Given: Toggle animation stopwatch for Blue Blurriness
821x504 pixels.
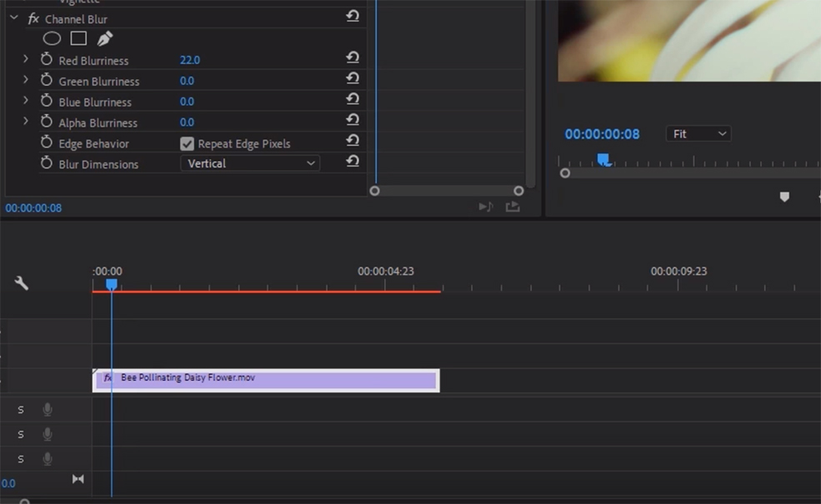Looking at the screenshot, I should tap(47, 101).
